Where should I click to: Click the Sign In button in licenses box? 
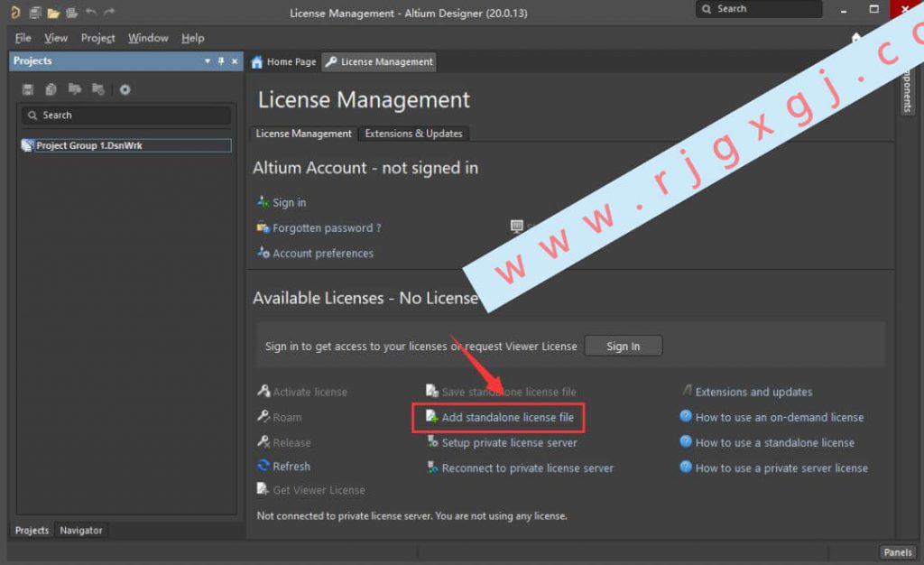pos(623,347)
